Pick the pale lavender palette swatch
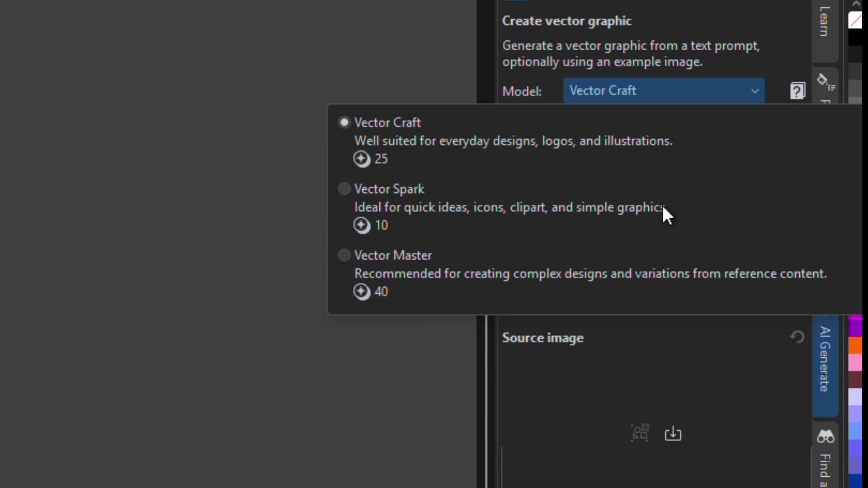Image resolution: width=868 pixels, height=488 pixels. 855,397
